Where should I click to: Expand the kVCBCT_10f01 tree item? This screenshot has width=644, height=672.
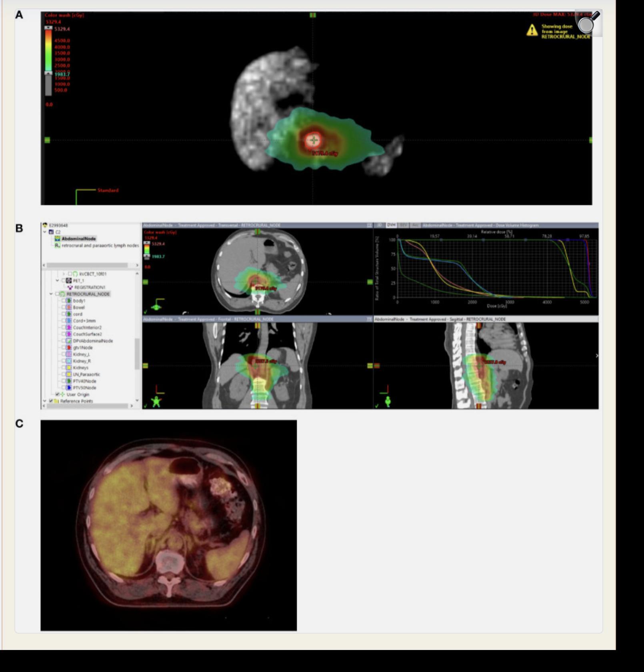coord(64,274)
